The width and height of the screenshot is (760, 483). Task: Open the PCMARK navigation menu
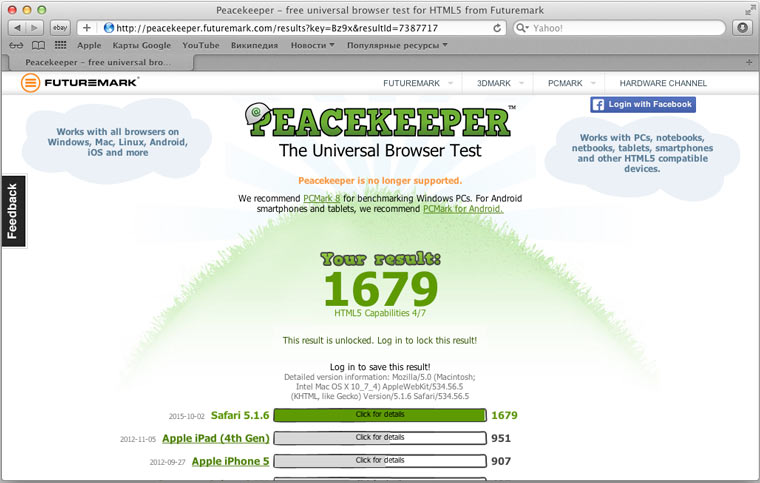pos(565,83)
